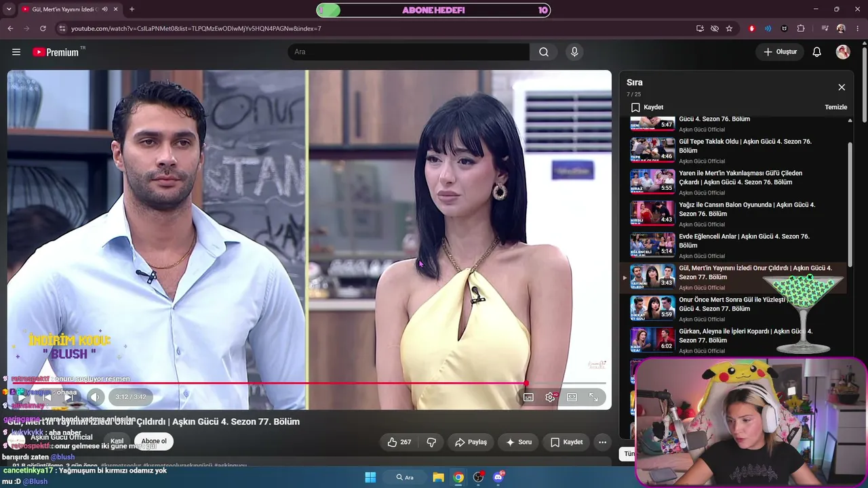Toggle subtitles in the video player
Image resolution: width=868 pixels, height=488 pixels.
528,397
